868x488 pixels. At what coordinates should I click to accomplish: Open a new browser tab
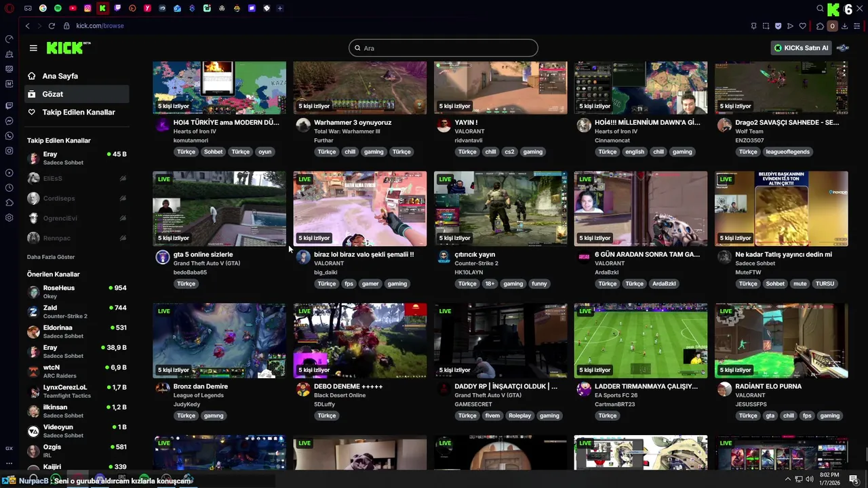(280, 8)
